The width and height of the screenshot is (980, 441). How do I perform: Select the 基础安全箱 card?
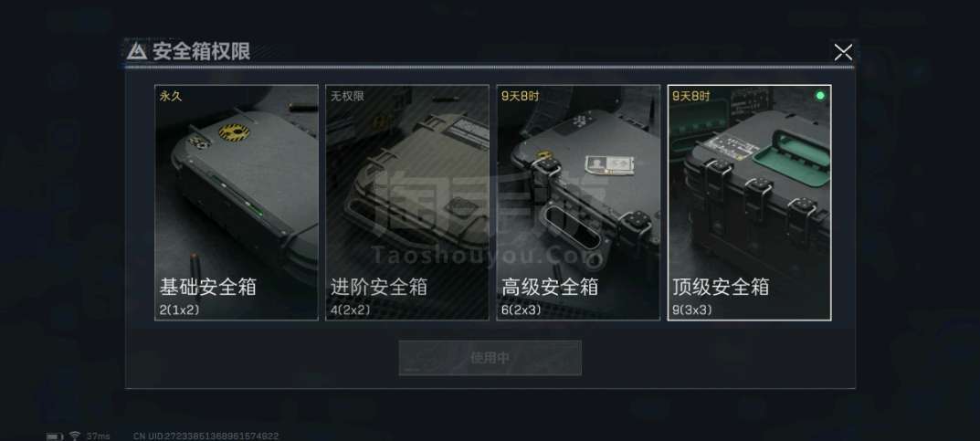click(237, 203)
